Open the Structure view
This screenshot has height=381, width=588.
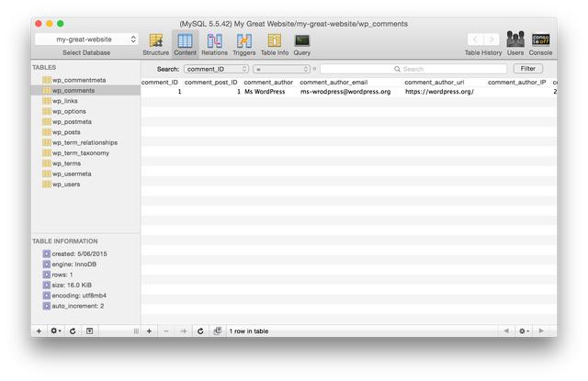(x=155, y=44)
